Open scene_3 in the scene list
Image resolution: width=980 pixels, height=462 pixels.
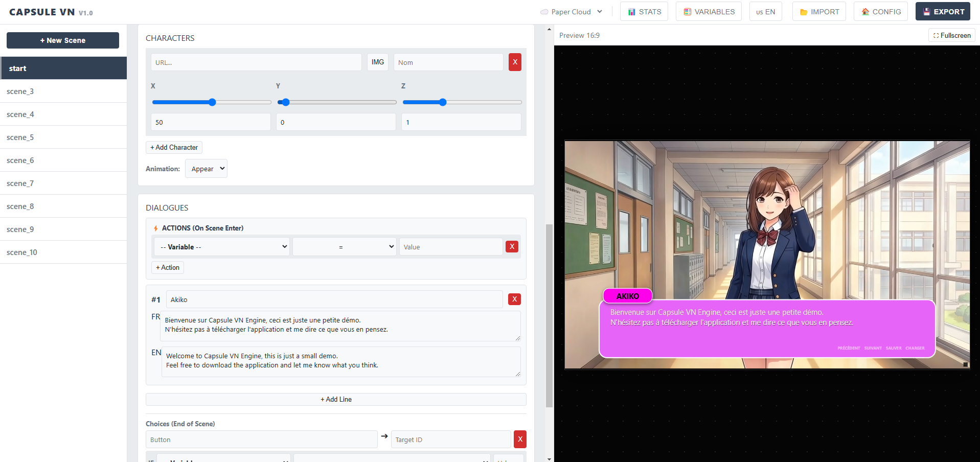63,91
